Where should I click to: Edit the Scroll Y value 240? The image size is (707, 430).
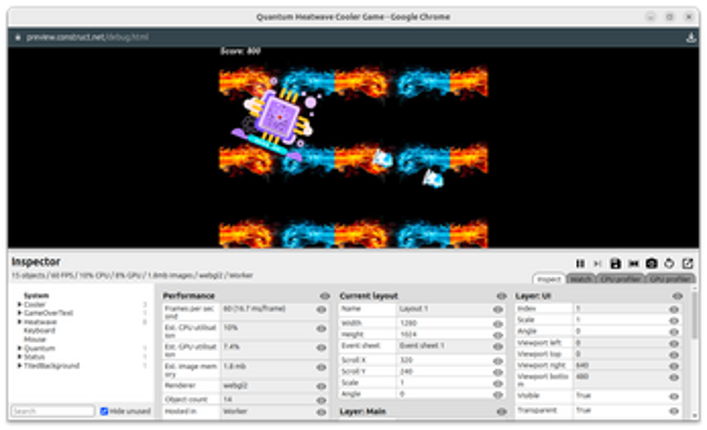click(444, 372)
